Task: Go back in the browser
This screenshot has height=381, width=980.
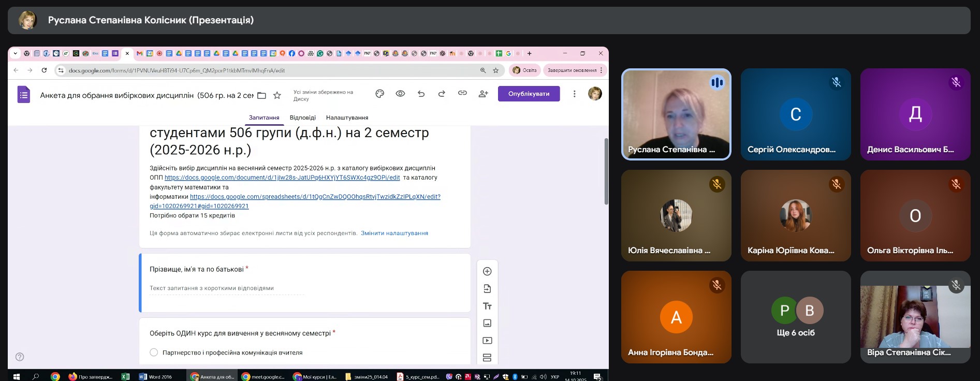Action: (x=16, y=70)
